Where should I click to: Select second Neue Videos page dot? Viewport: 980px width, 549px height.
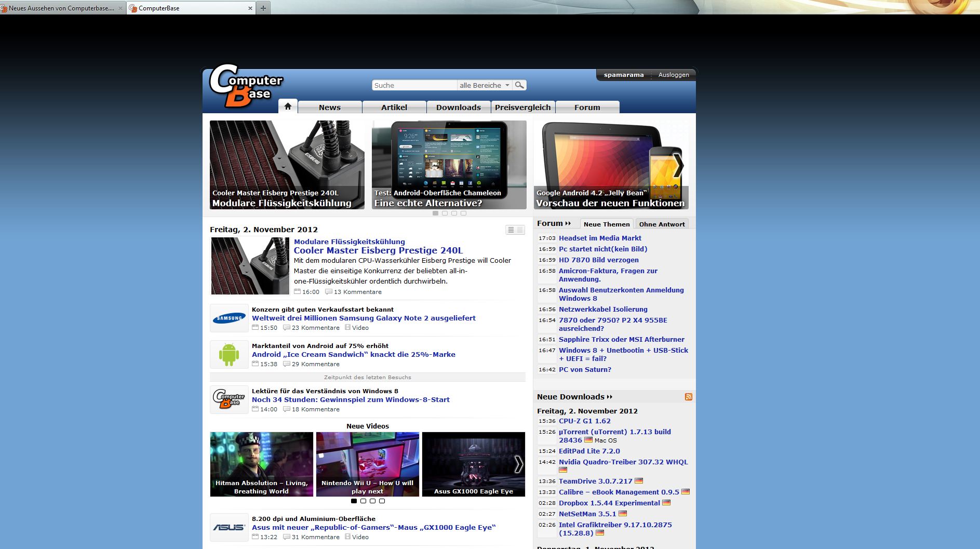coord(363,501)
